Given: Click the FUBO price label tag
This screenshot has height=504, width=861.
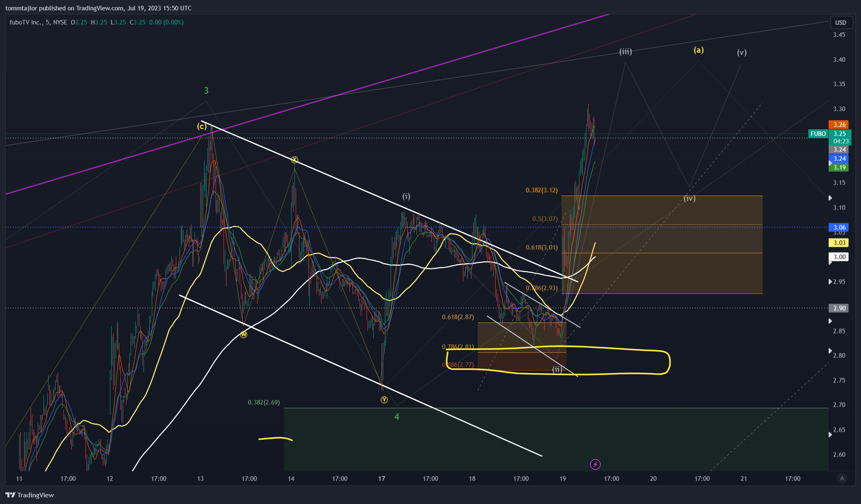Looking at the screenshot, I should pos(818,134).
